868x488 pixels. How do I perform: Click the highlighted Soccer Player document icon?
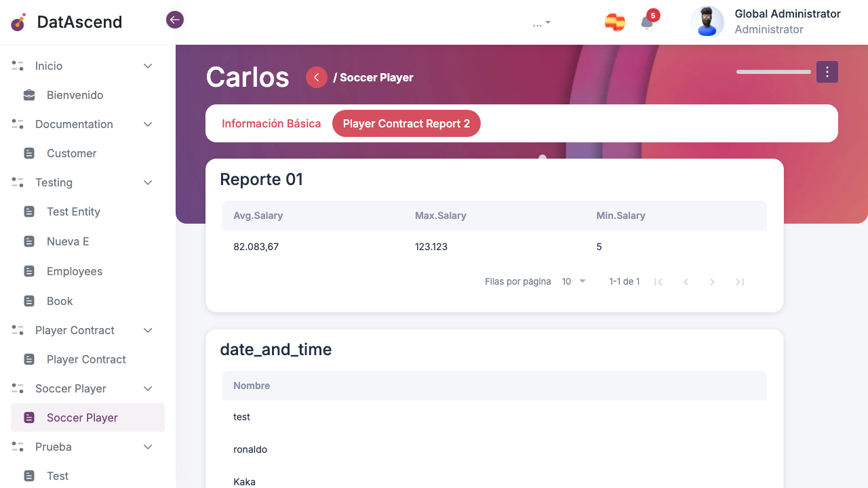pyautogui.click(x=29, y=418)
